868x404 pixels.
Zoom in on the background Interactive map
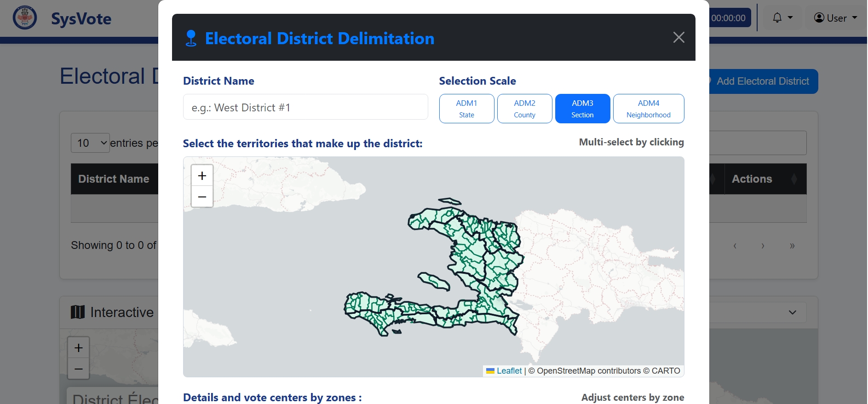(x=79, y=348)
